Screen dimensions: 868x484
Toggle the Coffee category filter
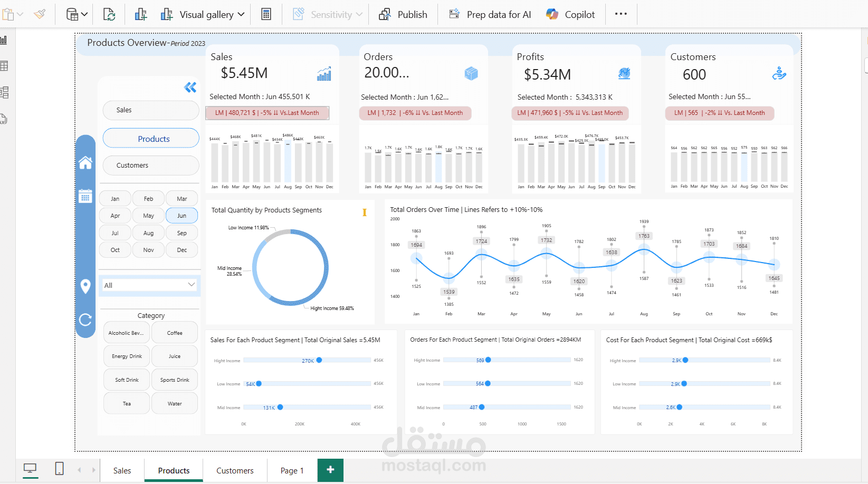tap(174, 332)
